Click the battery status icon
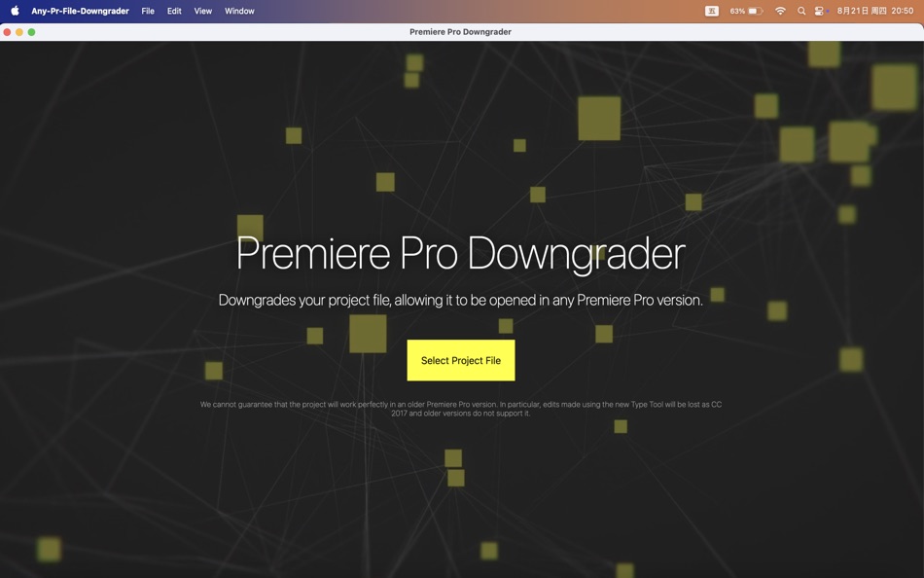 tap(756, 11)
